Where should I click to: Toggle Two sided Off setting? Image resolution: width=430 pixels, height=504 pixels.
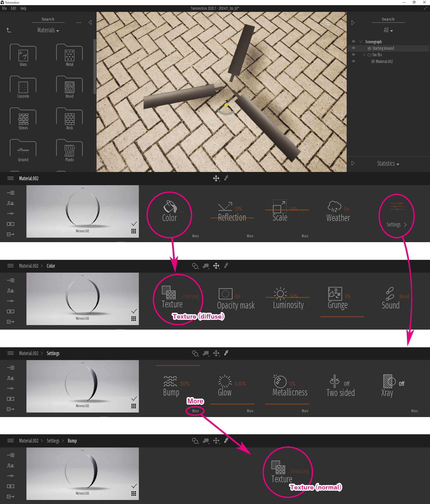tap(347, 384)
